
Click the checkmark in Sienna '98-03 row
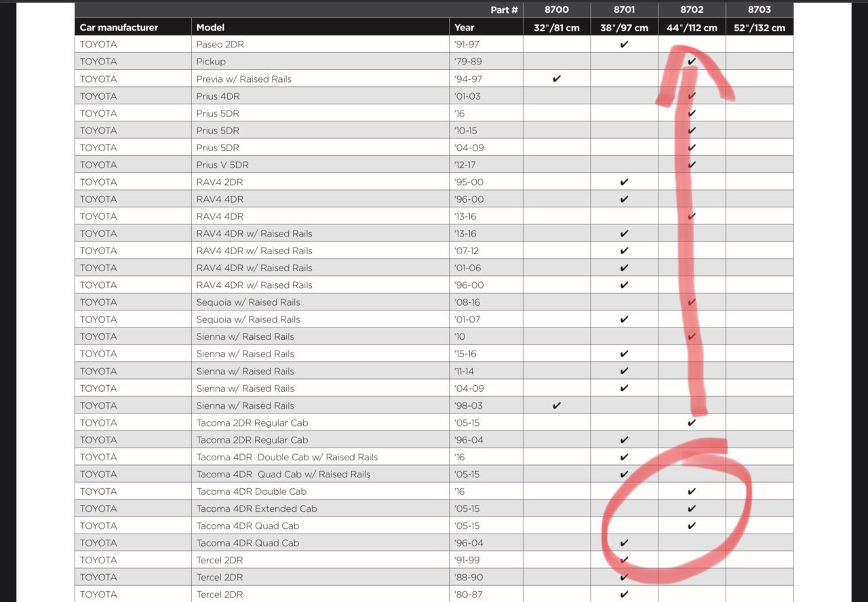[x=557, y=405]
